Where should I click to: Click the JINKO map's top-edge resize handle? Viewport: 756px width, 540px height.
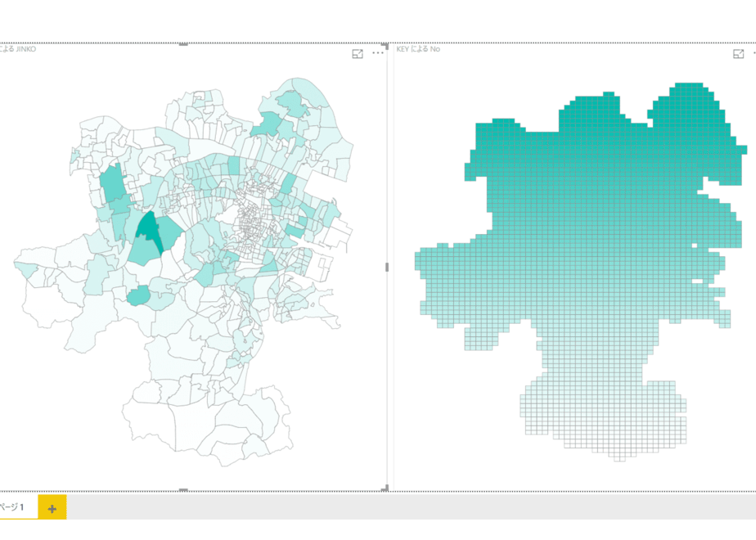point(183,44)
